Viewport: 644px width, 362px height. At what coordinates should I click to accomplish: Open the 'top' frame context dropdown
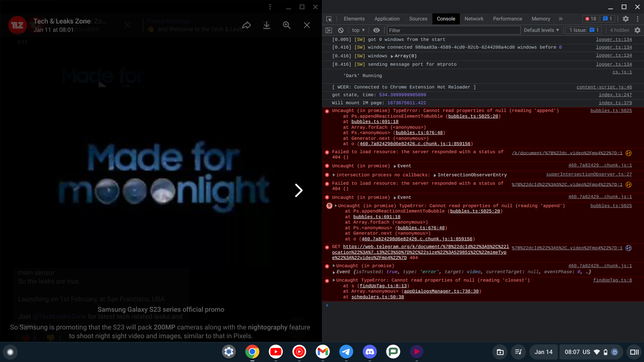pyautogui.click(x=358, y=30)
